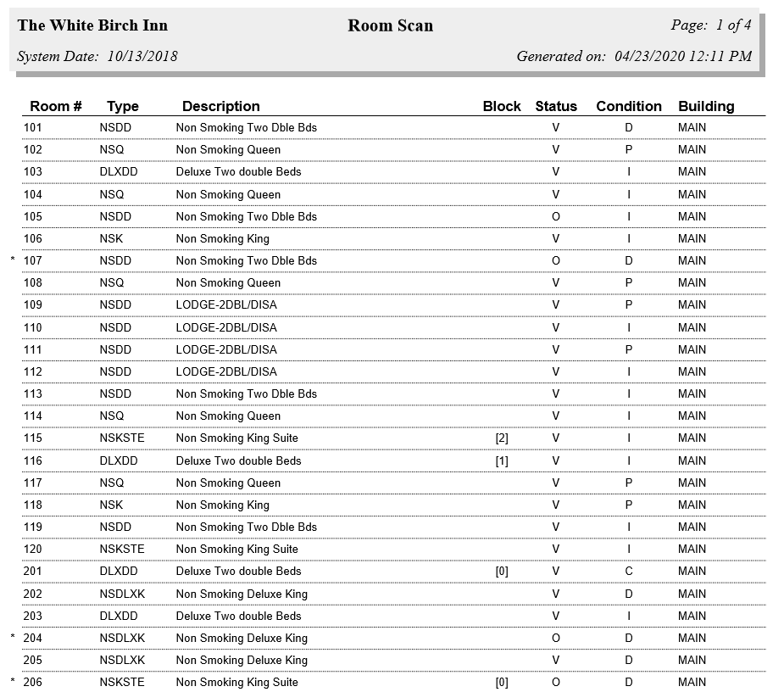The width and height of the screenshot is (784, 692).
Task: Click the Status column header
Action: tap(556, 106)
